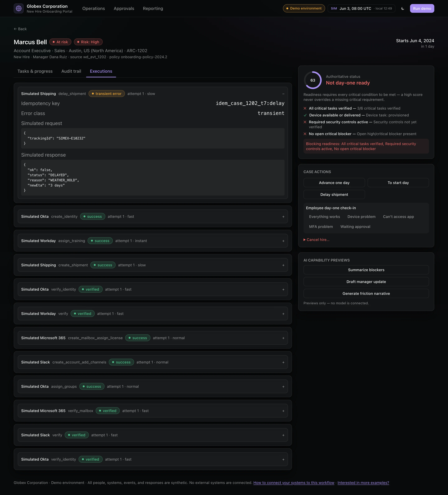Select Waiting approval check-in option
This screenshot has width=448, height=495.
(355, 227)
